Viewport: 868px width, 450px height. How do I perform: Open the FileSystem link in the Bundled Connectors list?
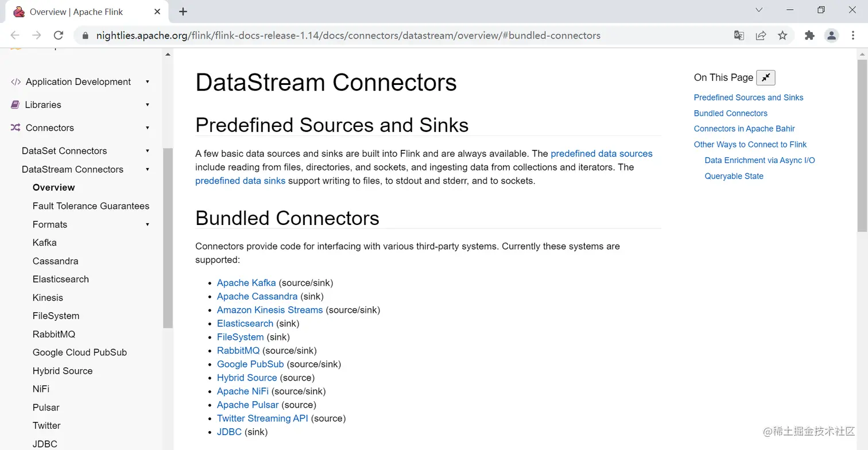pyautogui.click(x=241, y=338)
